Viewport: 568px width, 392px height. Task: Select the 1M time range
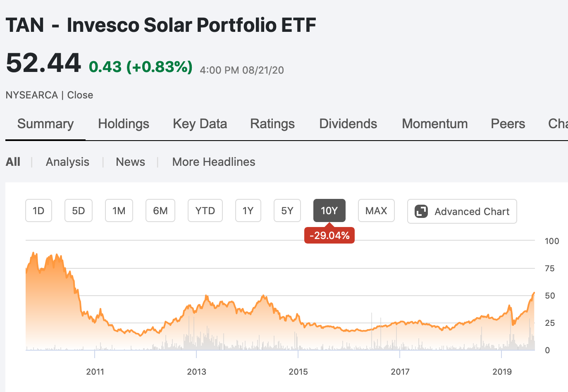(119, 211)
